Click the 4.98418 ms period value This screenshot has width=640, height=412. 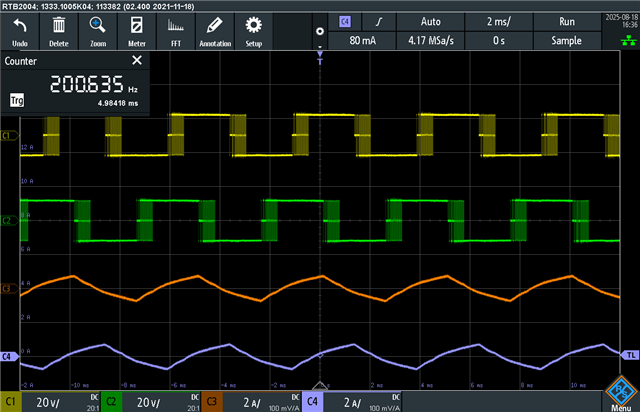(x=118, y=103)
